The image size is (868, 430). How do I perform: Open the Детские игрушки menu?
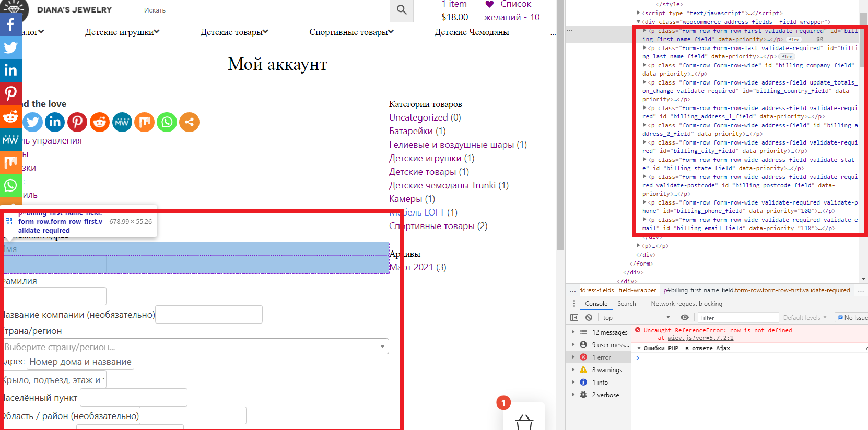(122, 32)
